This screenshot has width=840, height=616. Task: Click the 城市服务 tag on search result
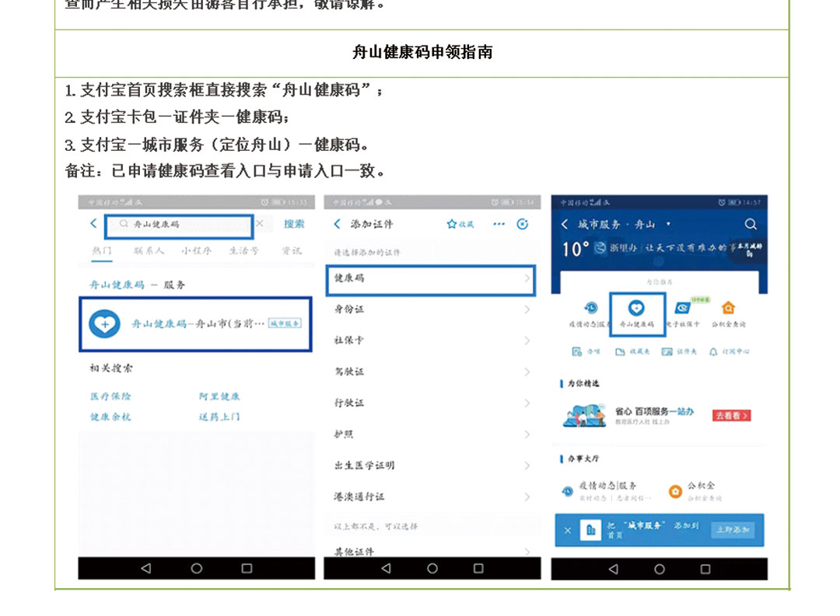click(285, 323)
